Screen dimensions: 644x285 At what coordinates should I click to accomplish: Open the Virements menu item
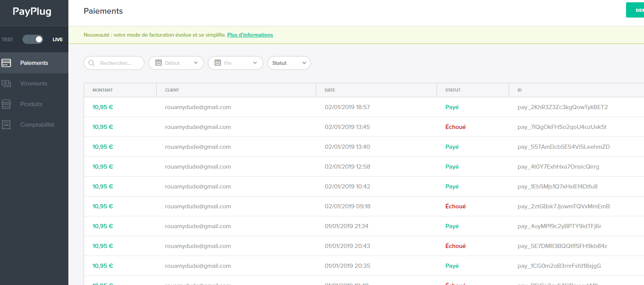click(34, 84)
